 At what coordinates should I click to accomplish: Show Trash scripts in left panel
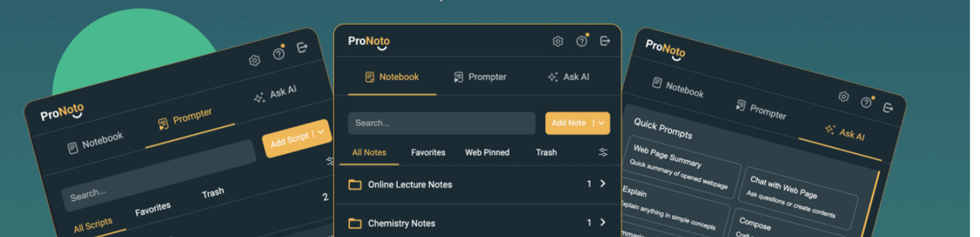coord(213,193)
